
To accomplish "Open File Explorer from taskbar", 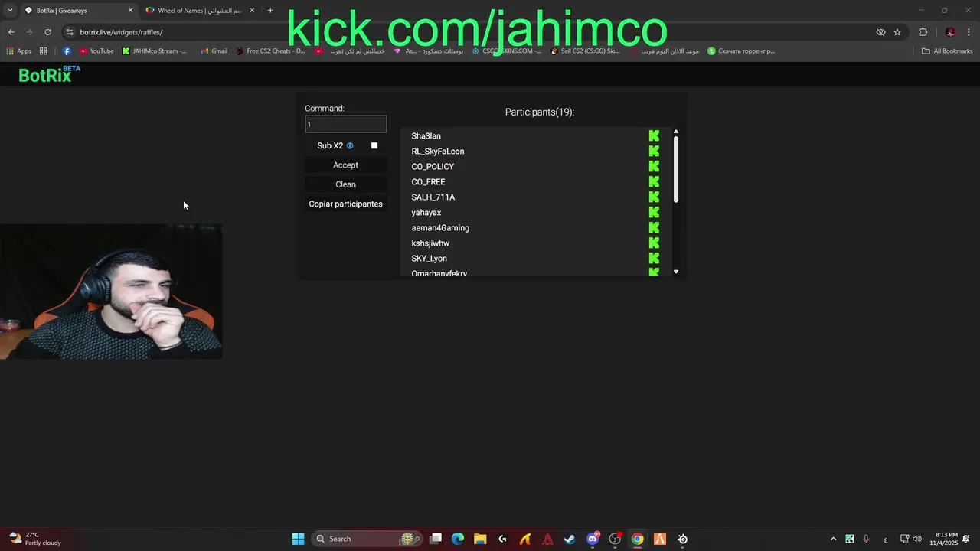I will click(480, 539).
